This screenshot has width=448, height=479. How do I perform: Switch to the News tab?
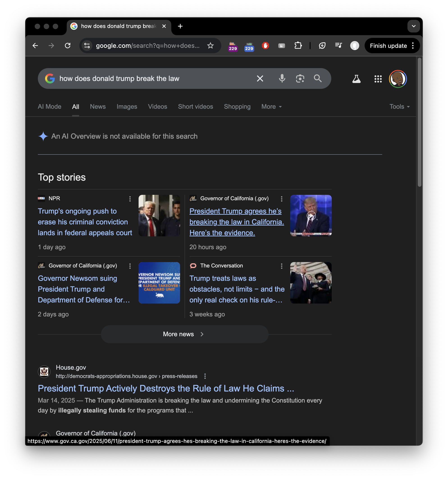[x=98, y=106]
